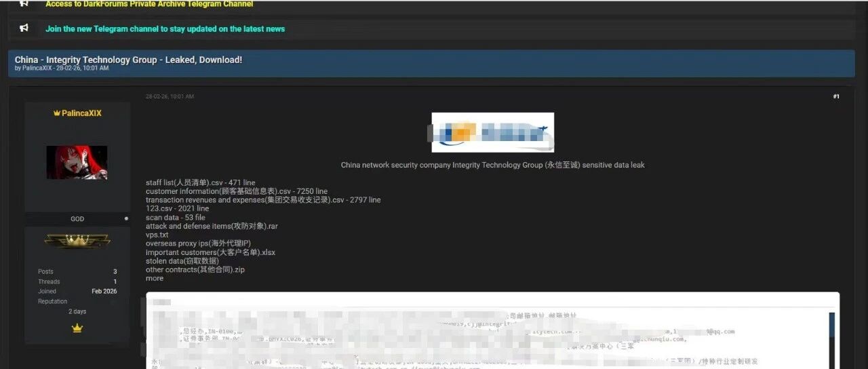
Task: Click the 'overseas proxy ips(海外代理IP)' line
Action: (199, 244)
